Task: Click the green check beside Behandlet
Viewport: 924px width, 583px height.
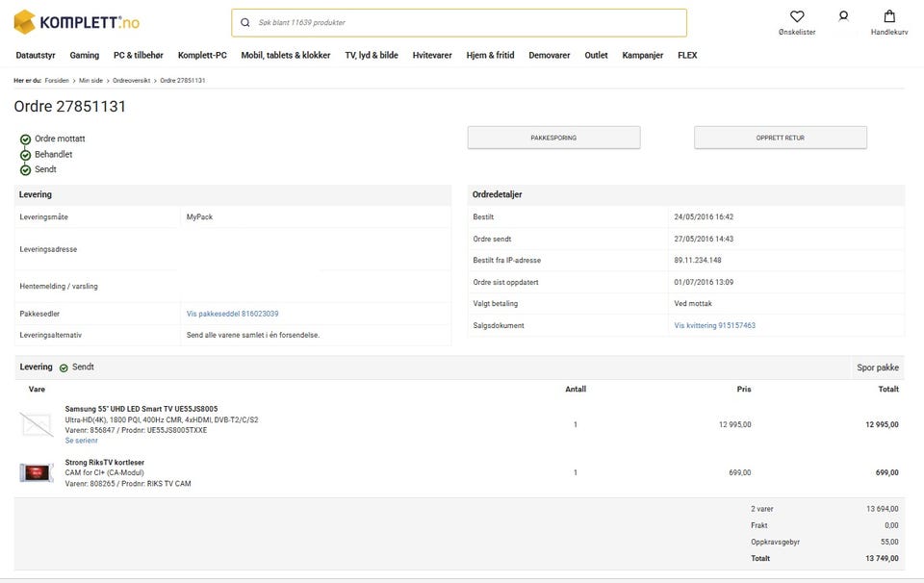Action: click(x=25, y=155)
